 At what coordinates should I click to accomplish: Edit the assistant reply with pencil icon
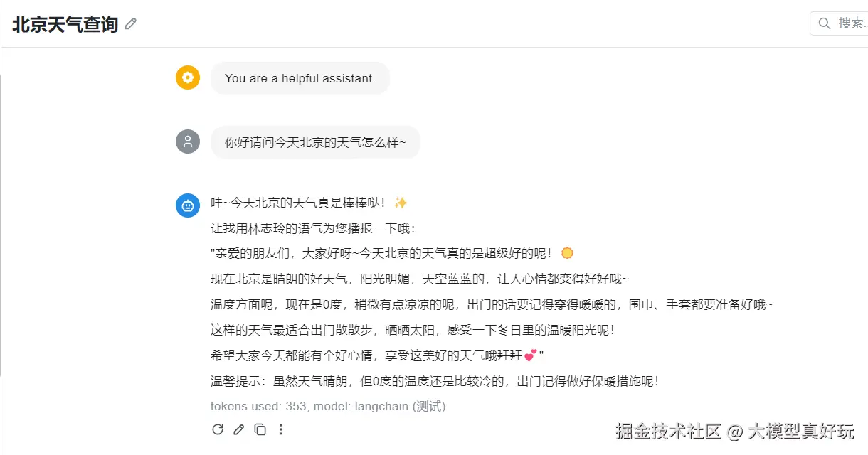(x=239, y=429)
